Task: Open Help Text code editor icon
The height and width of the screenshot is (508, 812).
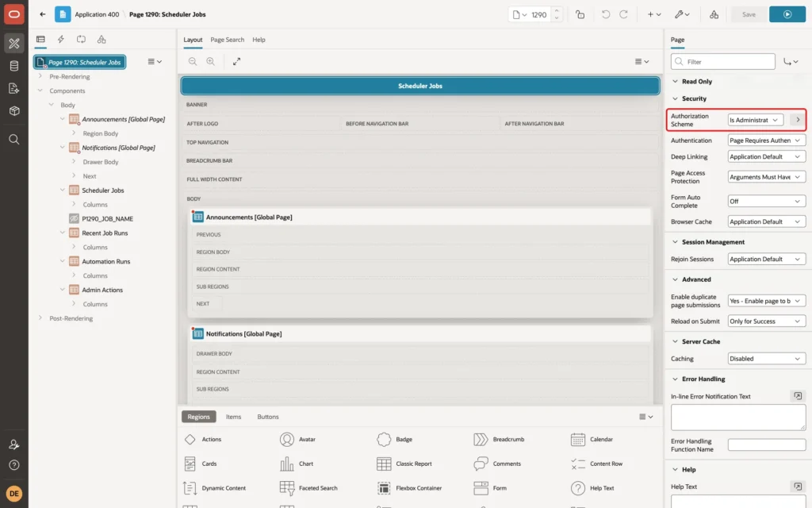Action: pyautogui.click(x=798, y=487)
